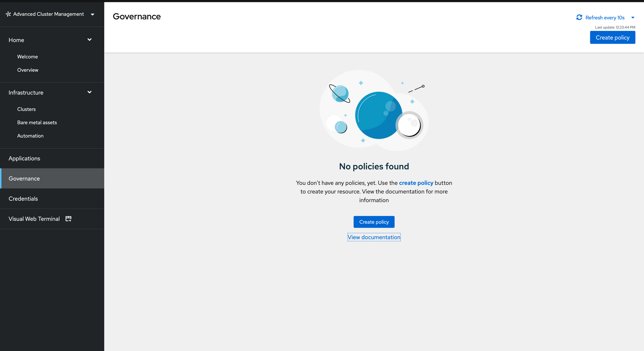Viewport: 644px width, 351px height.
Task: Click the create policy inline link
Action: (x=416, y=182)
